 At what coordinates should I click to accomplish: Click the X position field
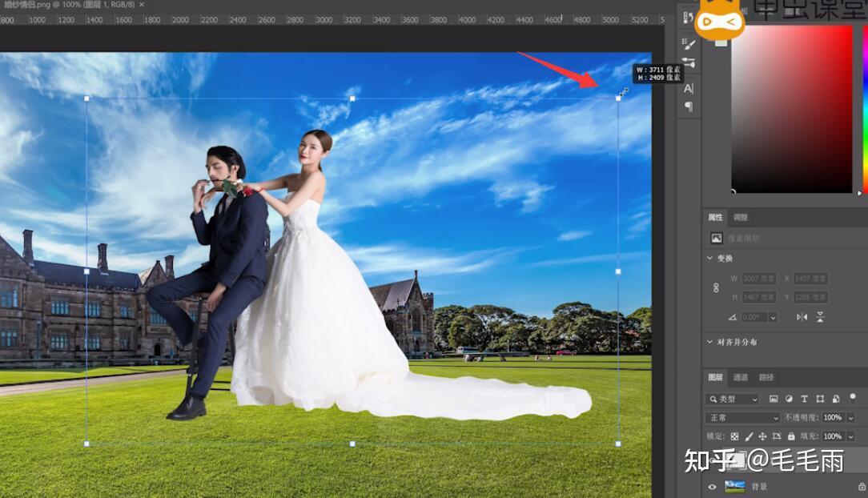[x=810, y=279]
